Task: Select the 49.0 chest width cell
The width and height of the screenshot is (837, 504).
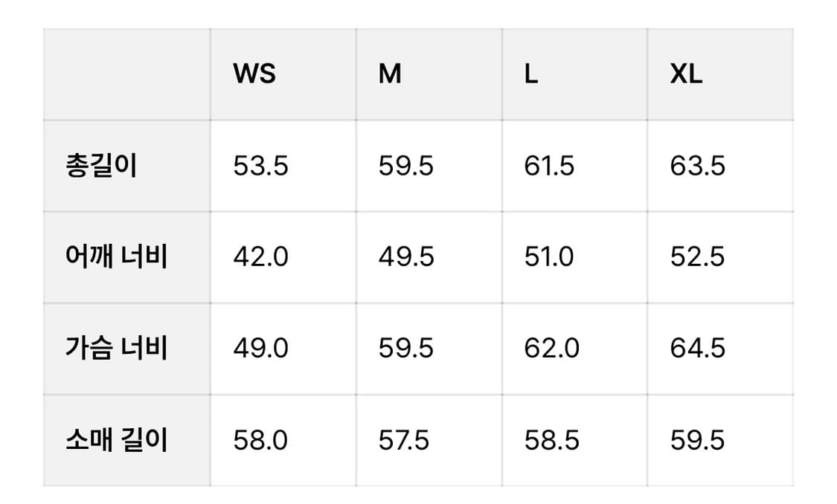Action: [x=260, y=348]
